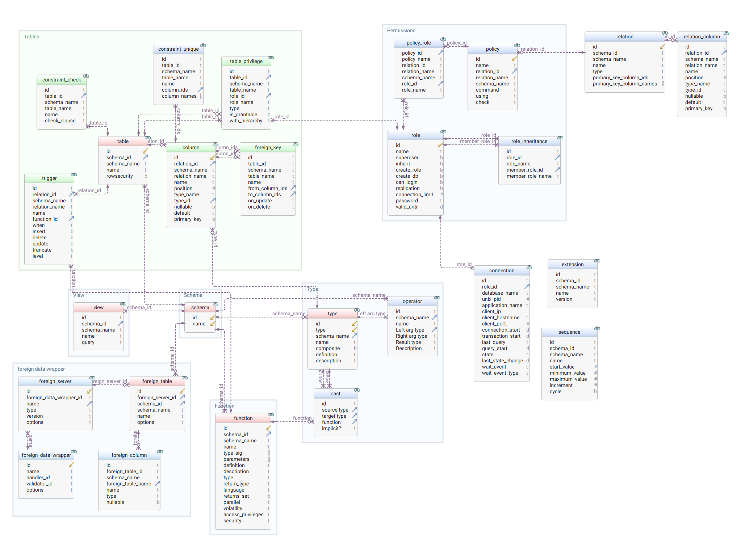Click the binoculars icon on constraint_check table
This screenshot has width=745, height=560.
tap(86, 76)
